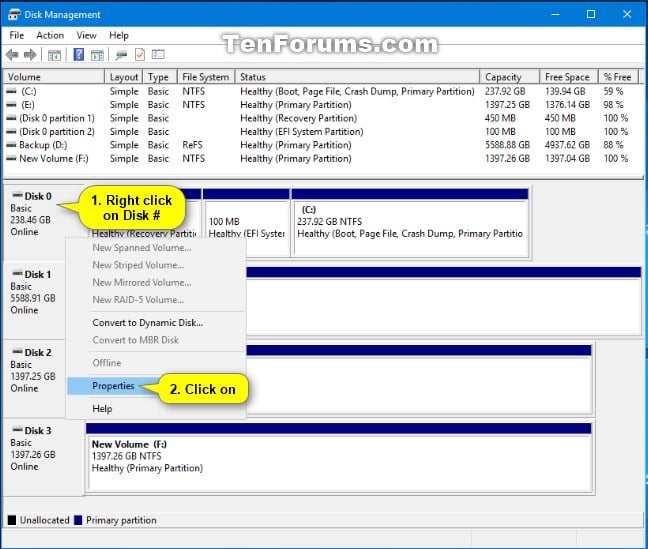Select the (Disk 0 partition 2) row
The height and width of the screenshot is (549, 648).
(x=322, y=132)
